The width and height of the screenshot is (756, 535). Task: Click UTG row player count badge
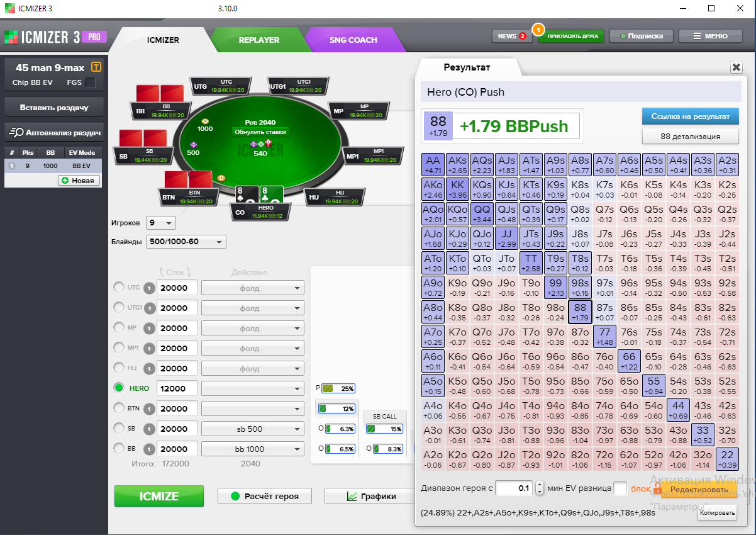coord(150,288)
